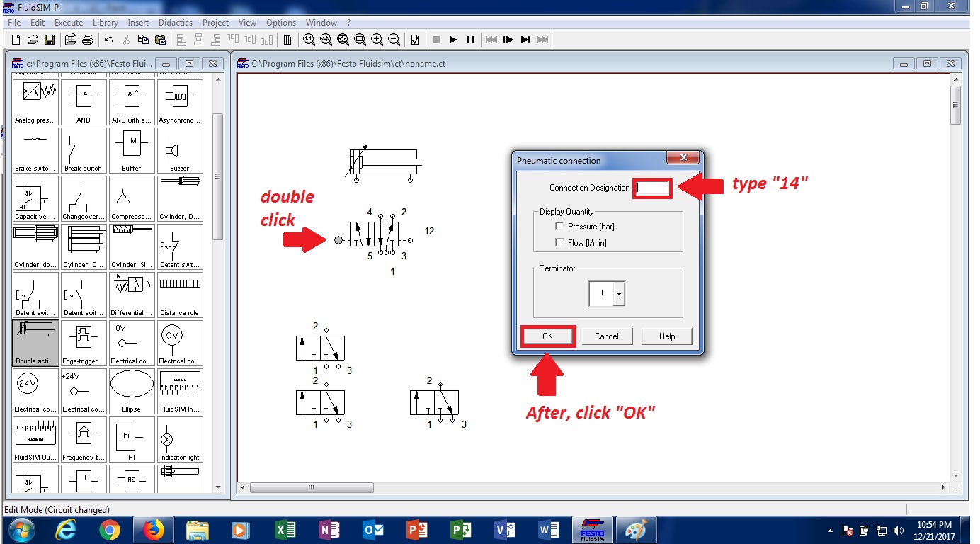
Task: Click Cancel in Pneumatic connection dialog
Action: point(607,336)
